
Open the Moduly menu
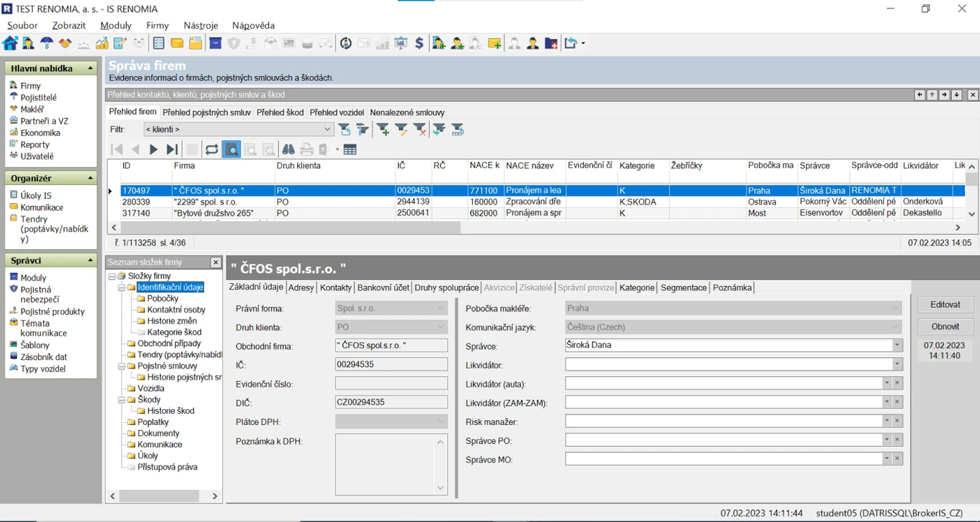tap(116, 25)
